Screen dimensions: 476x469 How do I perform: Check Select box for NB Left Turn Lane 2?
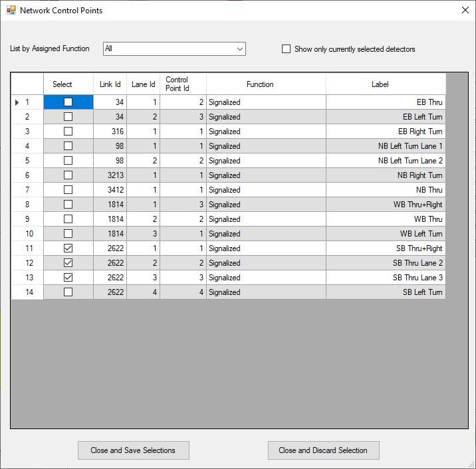click(68, 161)
